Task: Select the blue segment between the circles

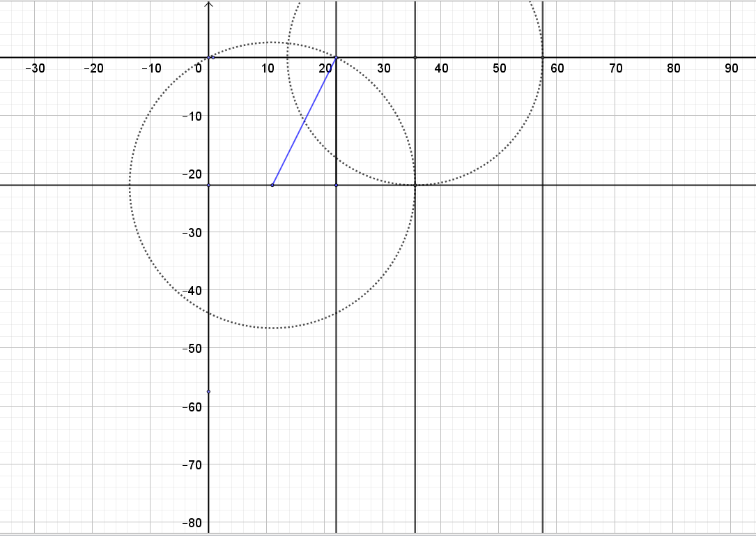Action: [x=304, y=121]
